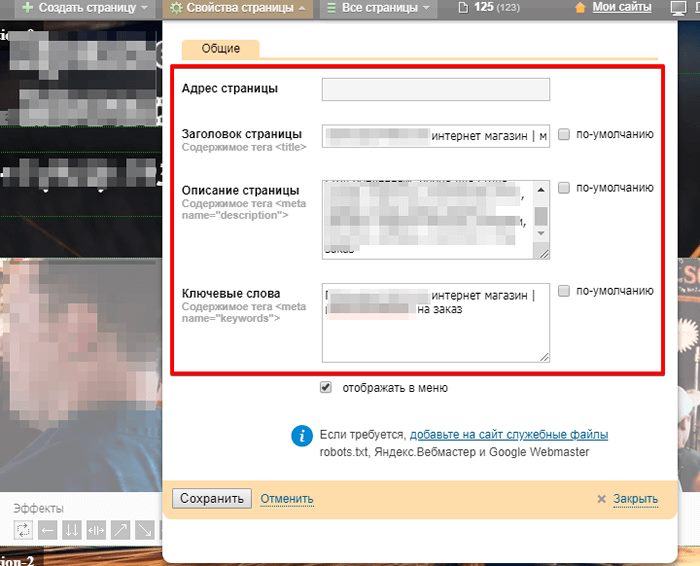This screenshot has height=566, width=700.
Task: Open добавьте на сайт служебные файлы link
Action: [509, 434]
